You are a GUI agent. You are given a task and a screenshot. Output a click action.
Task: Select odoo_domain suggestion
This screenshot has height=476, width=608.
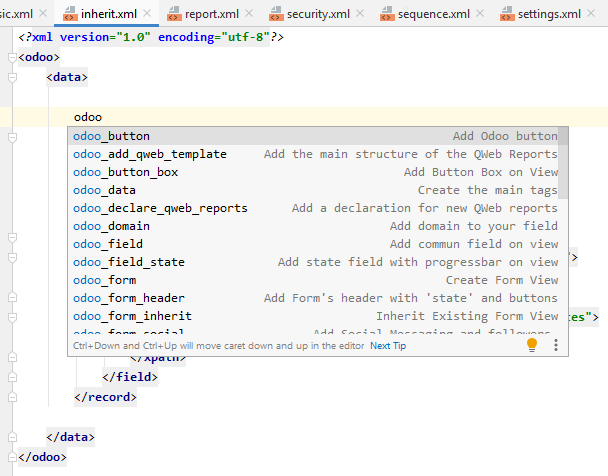click(313, 226)
